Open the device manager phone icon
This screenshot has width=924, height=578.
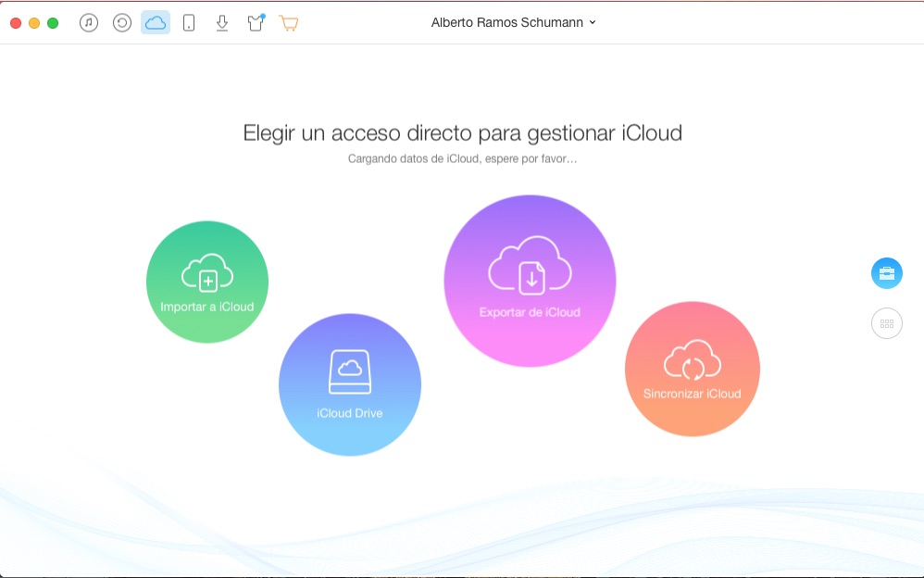click(x=189, y=23)
